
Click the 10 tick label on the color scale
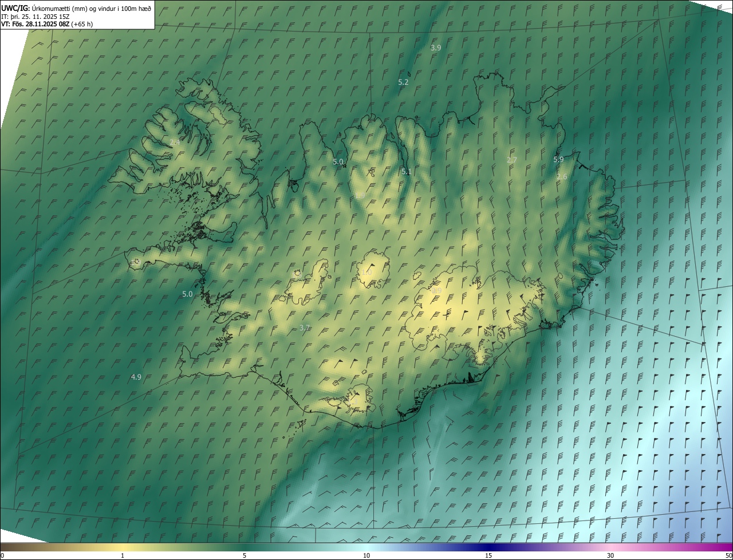[366, 556]
